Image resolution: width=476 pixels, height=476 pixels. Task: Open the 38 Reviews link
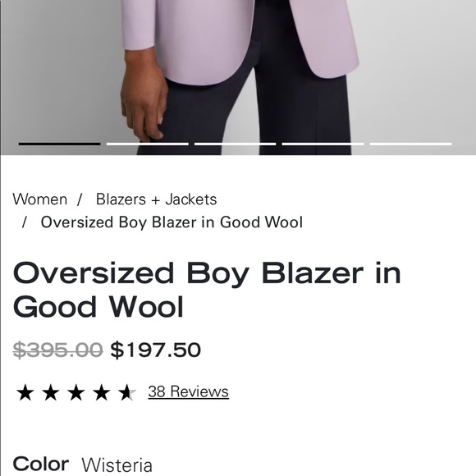click(x=188, y=391)
